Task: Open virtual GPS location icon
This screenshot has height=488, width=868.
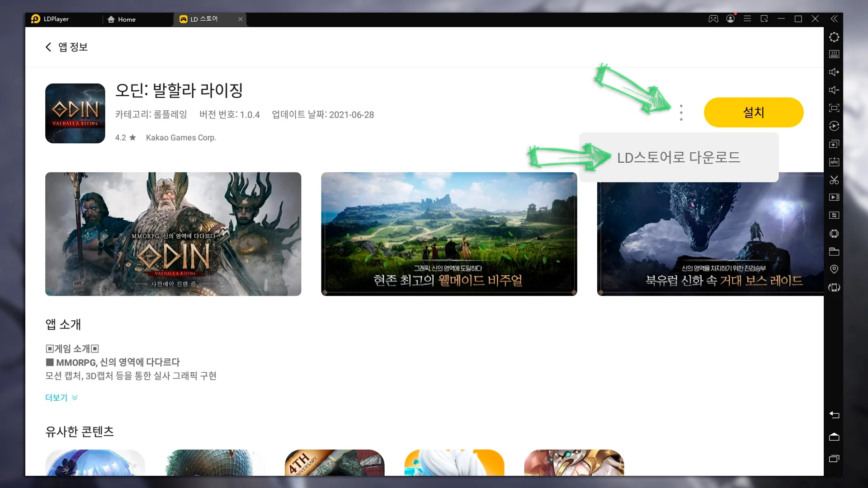Action: point(834,269)
